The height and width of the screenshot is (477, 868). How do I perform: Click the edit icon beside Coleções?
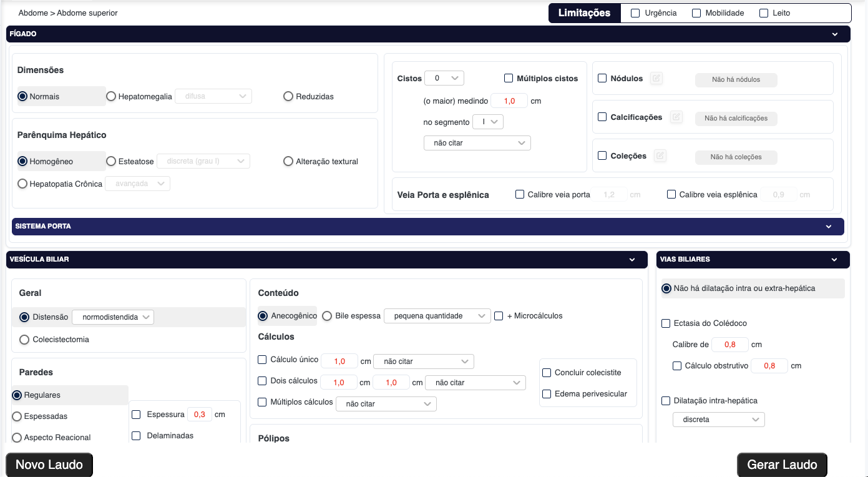pyautogui.click(x=660, y=156)
